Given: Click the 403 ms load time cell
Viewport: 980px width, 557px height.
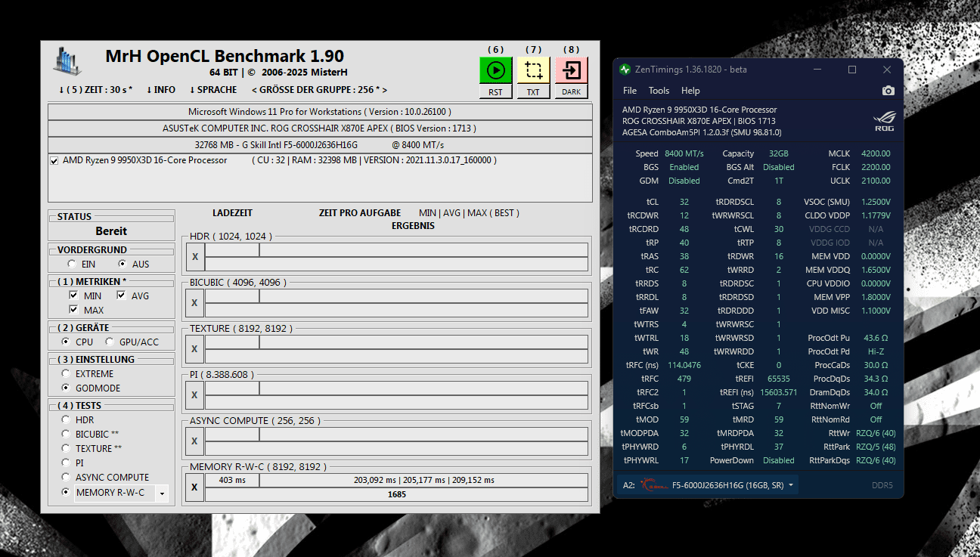Looking at the screenshot, I should pyautogui.click(x=232, y=480).
